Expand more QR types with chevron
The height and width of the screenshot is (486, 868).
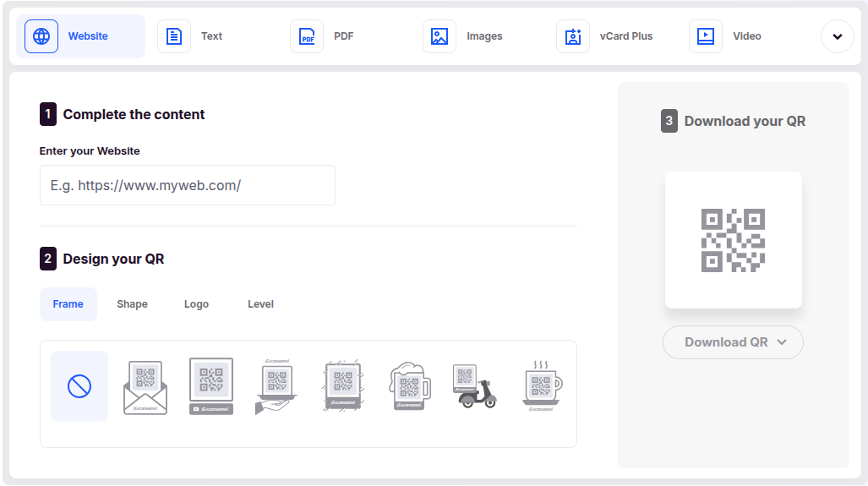[837, 36]
